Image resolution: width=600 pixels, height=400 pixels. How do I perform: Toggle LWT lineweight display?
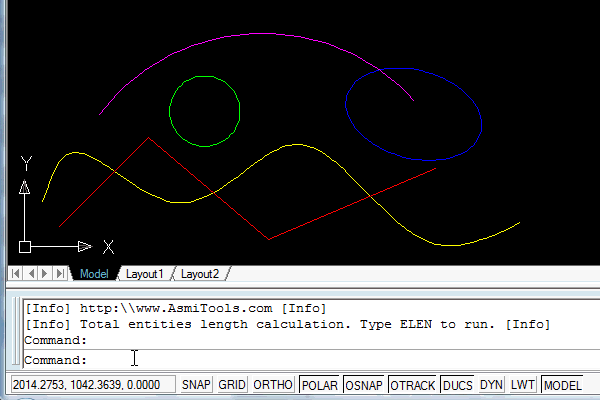(522, 384)
